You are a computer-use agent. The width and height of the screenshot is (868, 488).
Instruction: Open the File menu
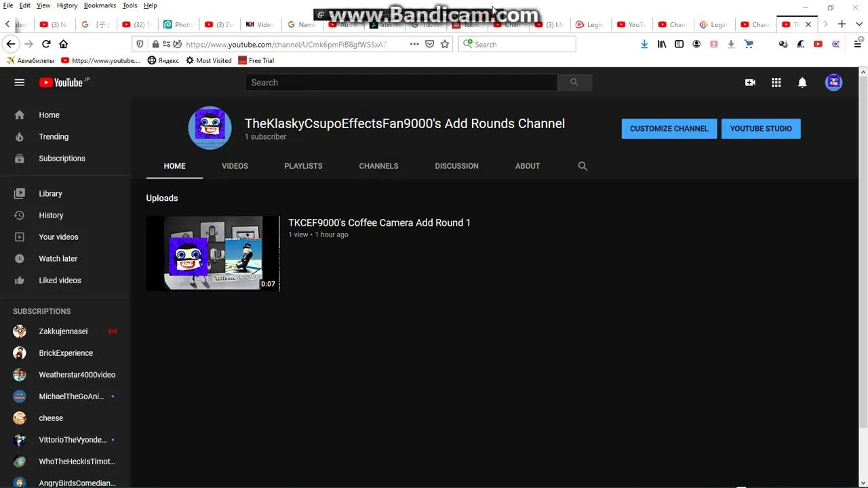tap(8, 5)
